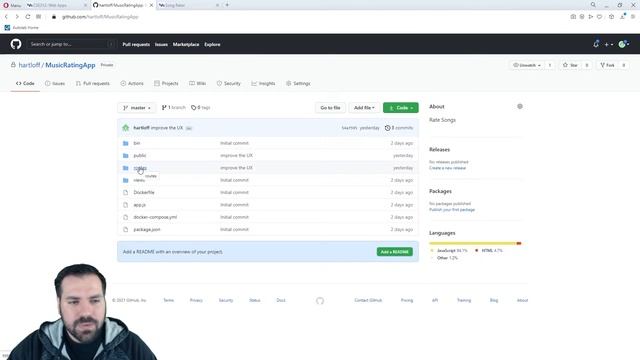640x360 pixels.
Task: Expand the commit message ellipsis button
Action: click(x=189, y=128)
